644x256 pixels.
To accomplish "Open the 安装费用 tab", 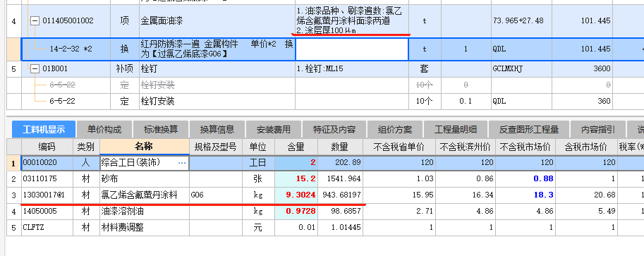I will [x=273, y=130].
